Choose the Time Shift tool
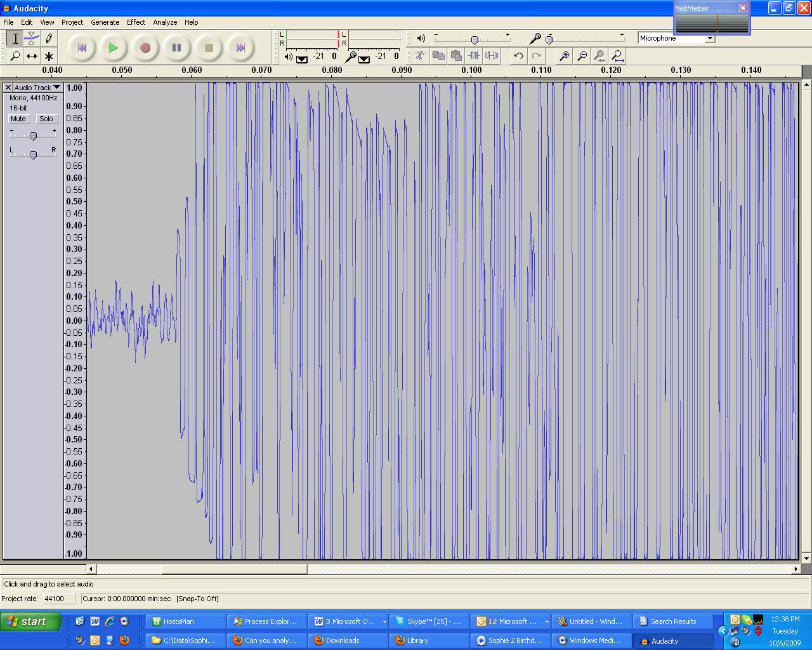Viewport: 812px width, 650px height. coord(32,56)
